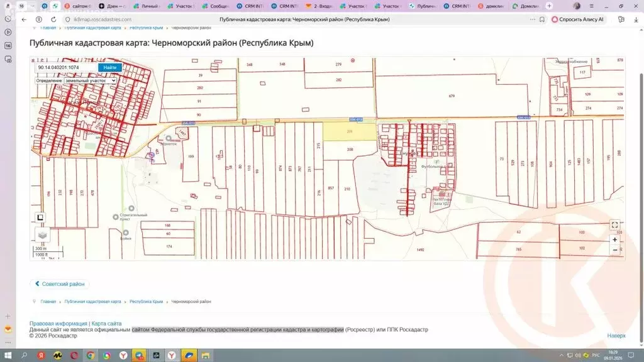The image size is (644, 362).
Task: Click the map layers icon
Action: (42, 235)
